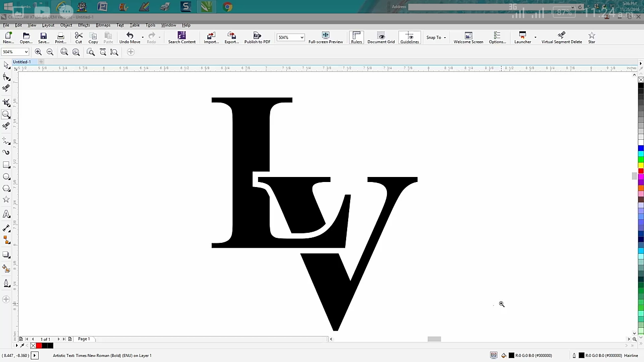Click the Copy button
The height and width of the screenshot is (362, 644).
pyautogui.click(x=93, y=38)
